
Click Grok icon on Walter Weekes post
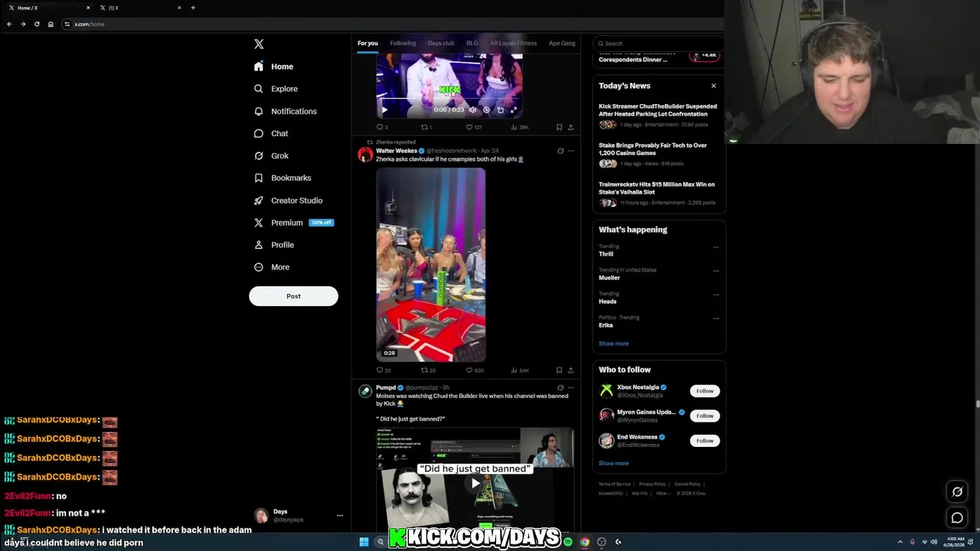[560, 151]
